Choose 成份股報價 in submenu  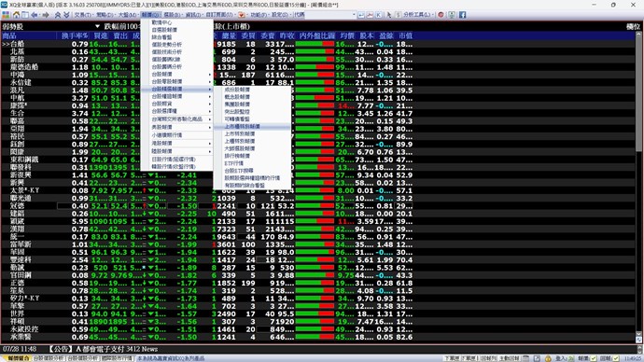(x=252, y=90)
